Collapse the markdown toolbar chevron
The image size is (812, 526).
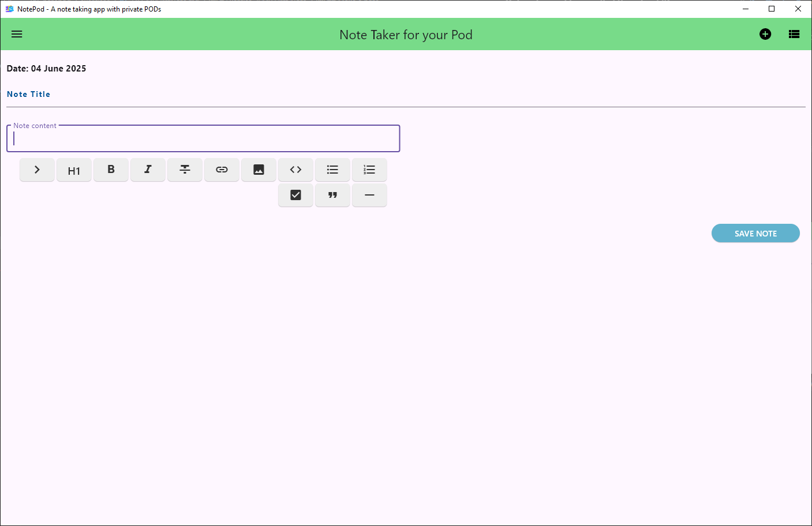37,170
